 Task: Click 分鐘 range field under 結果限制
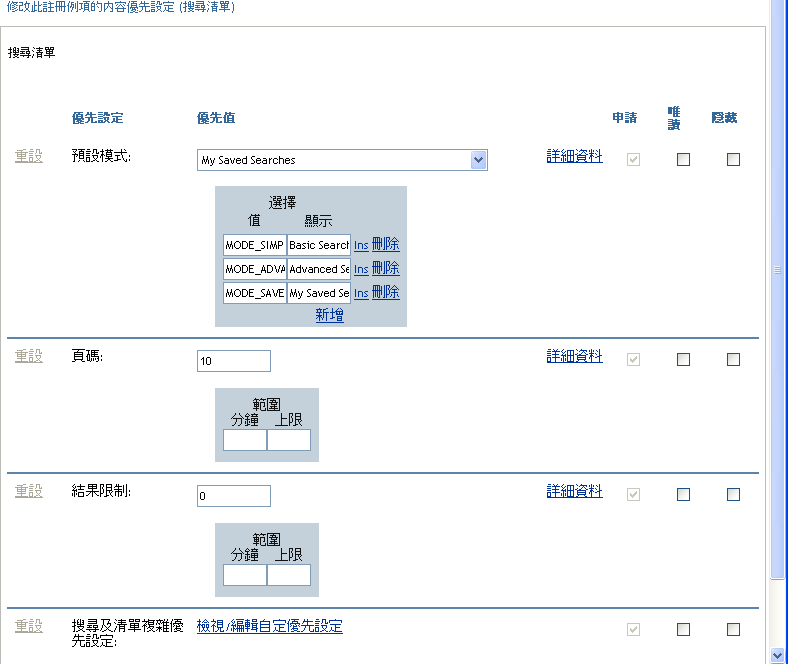(x=245, y=575)
